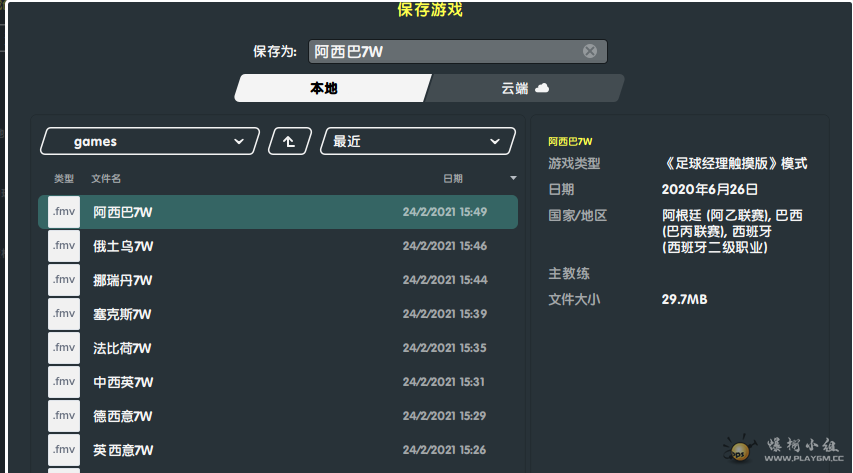Select the 中西英7W save file
This screenshot has width=853, height=473.
pos(278,382)
